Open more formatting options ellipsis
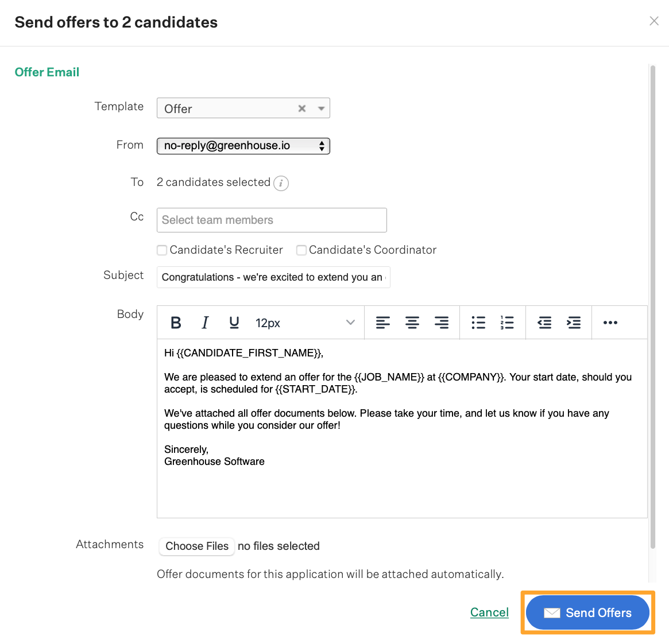The height and width of the screenshot is (644, 669). [610, 323]
